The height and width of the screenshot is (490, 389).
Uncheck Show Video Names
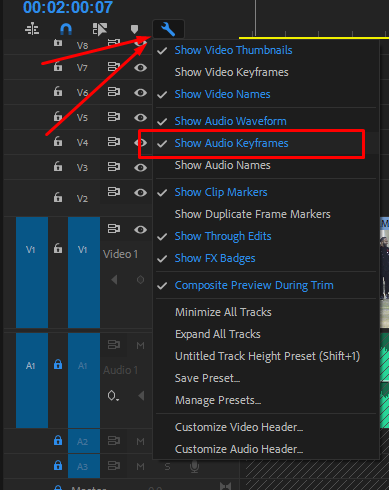coord(266,94)
